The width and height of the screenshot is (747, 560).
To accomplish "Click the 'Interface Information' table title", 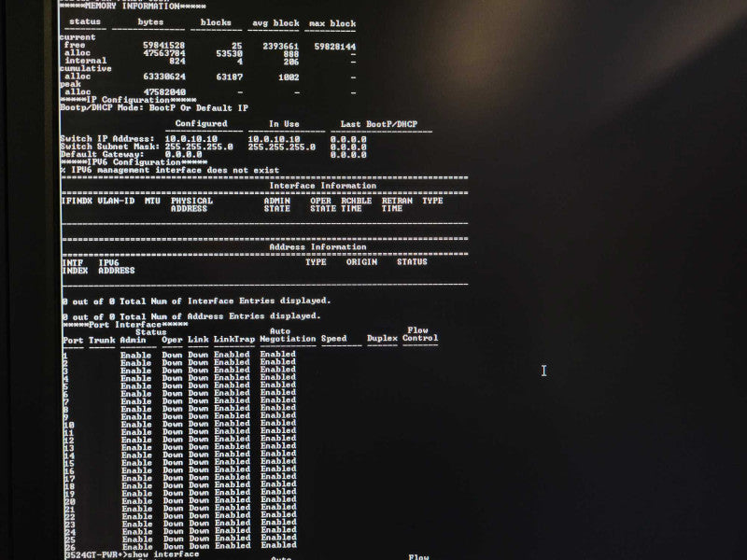I will pyautogui.click(x=323, y=186).
